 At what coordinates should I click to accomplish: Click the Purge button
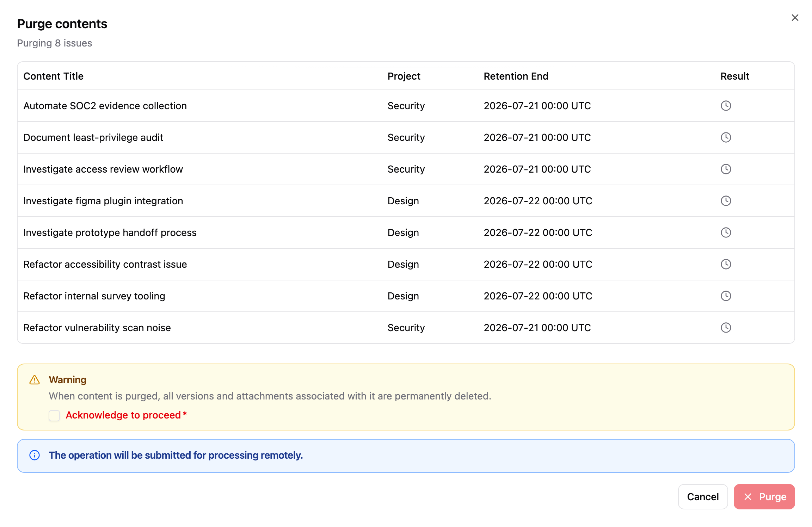pos(764,497)
